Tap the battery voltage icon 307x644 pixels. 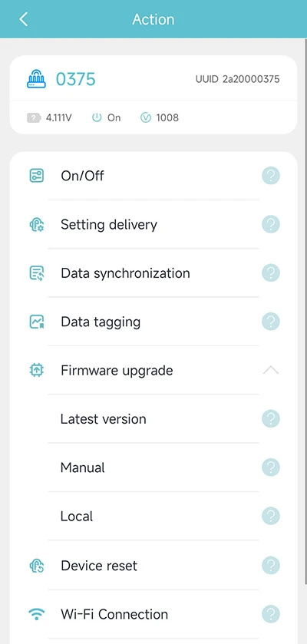point(34,118)
